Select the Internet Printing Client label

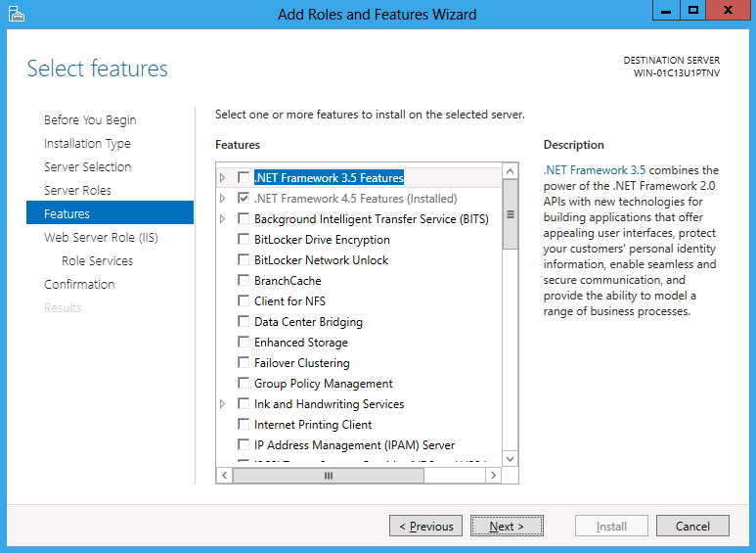[313, 425]
